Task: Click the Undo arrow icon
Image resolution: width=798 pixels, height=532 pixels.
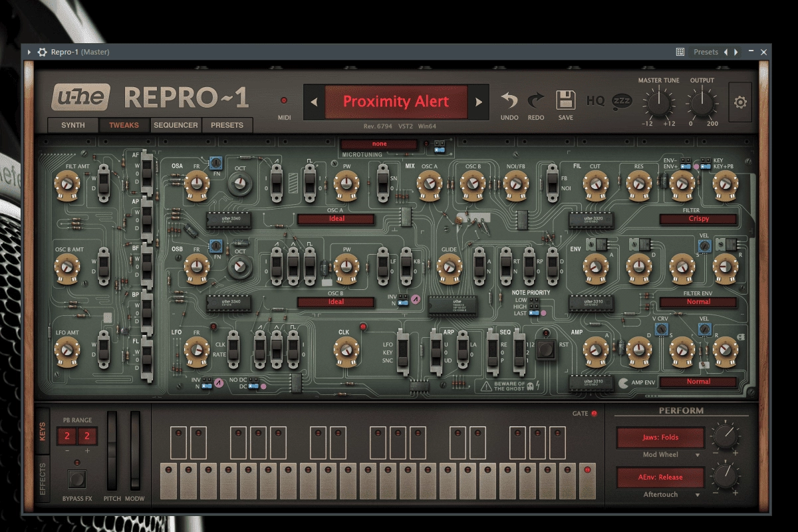Action: [509, 100]
